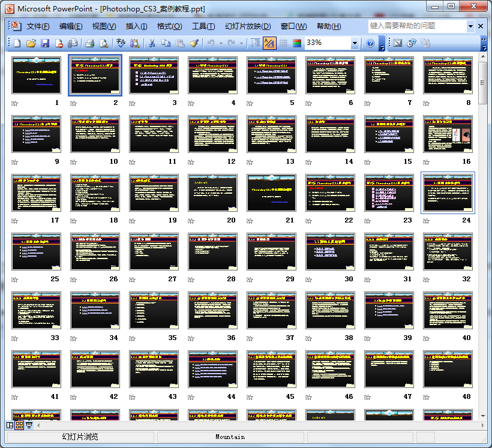Click the document icon in menu bar

[x=16, y=26]
